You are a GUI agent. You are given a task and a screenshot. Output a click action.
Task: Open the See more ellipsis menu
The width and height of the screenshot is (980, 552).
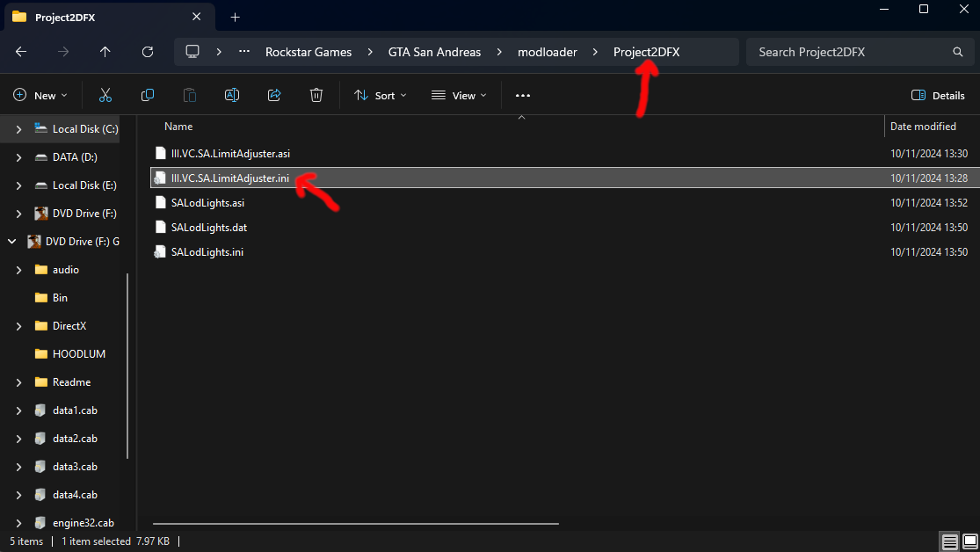pyautogui.click(x=522, y=96)
